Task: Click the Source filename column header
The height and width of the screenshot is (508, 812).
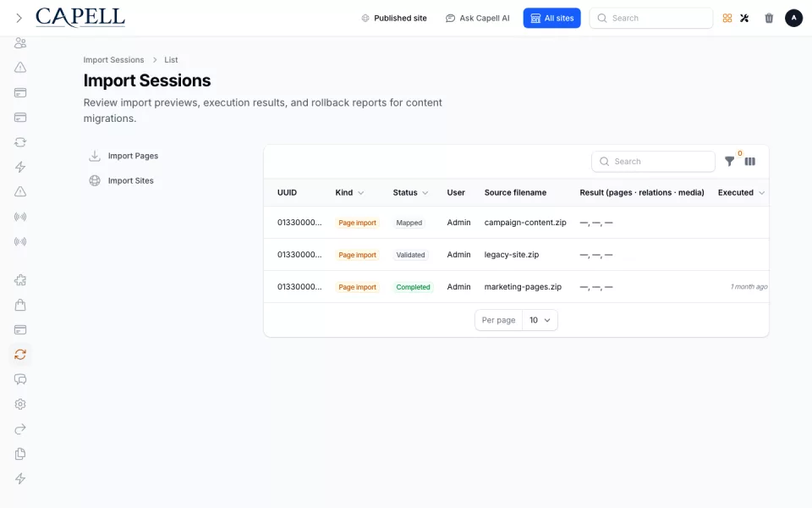Action: tap(515, 193)
